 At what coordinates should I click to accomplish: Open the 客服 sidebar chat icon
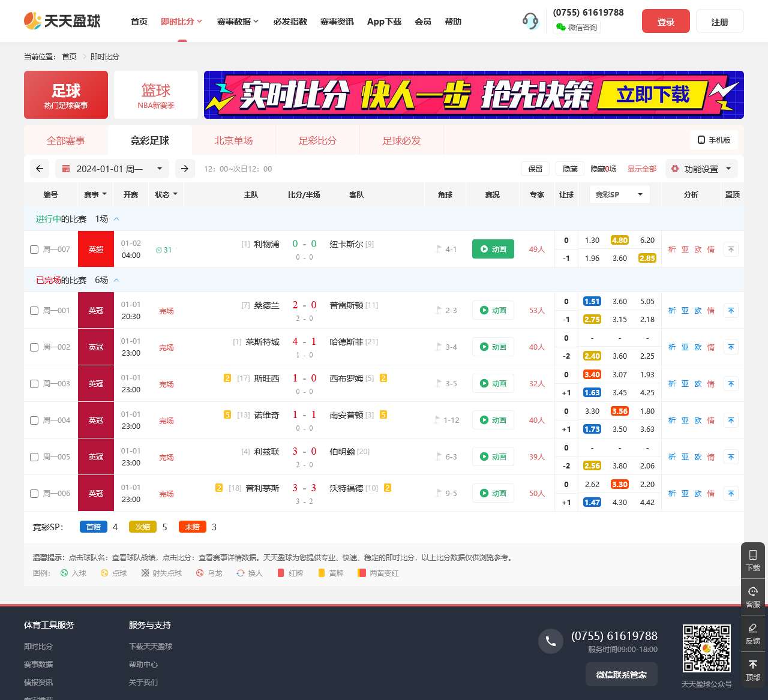point(753,597)
